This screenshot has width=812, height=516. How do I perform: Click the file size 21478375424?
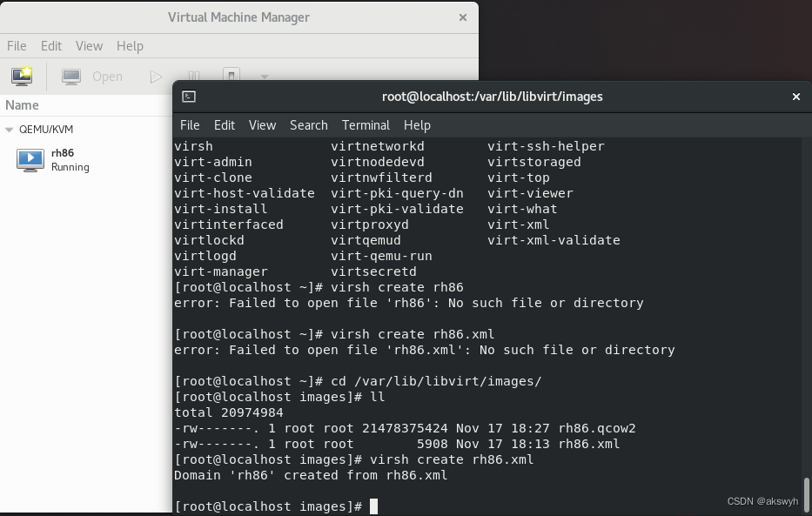[x=405, y=428]
